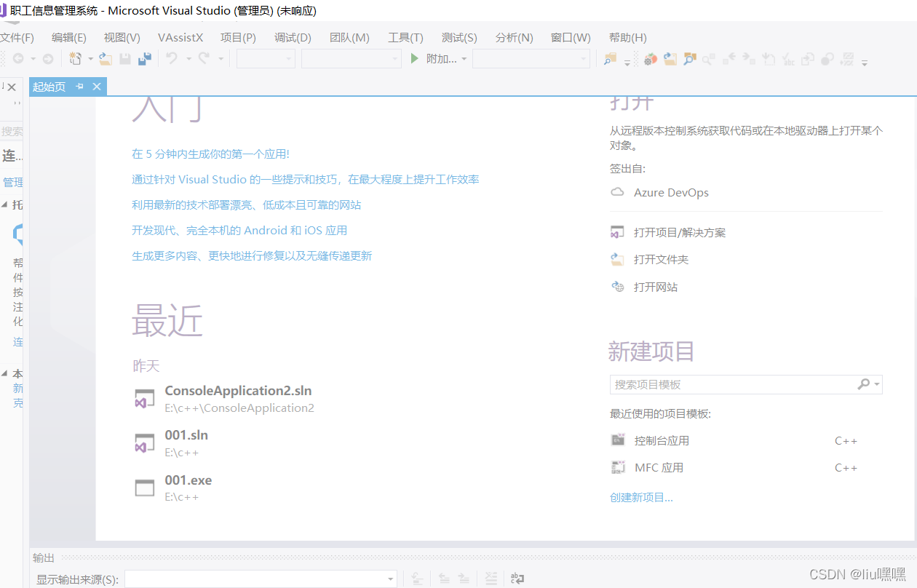Open the 文件(F) menu
Viewport: 917px width, 588px height.
[x=17, y=38]
